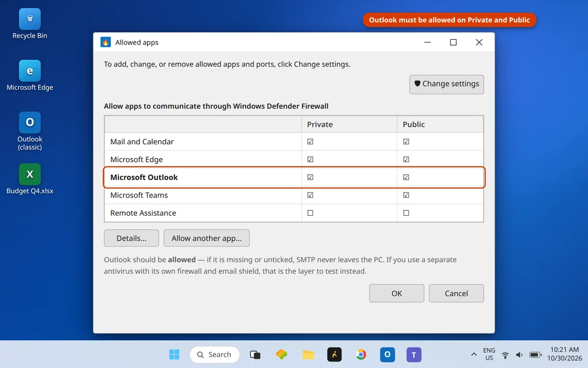588x368 pixels.
Task: Click the Change settings button
Action: [x=447, y=84]
